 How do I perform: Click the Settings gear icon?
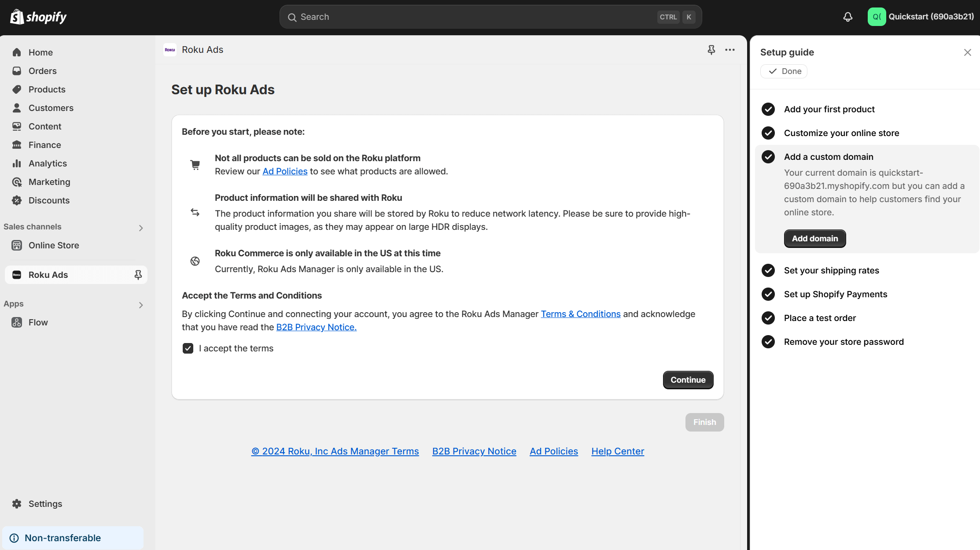pyautogui.click(x=17, y=503)
